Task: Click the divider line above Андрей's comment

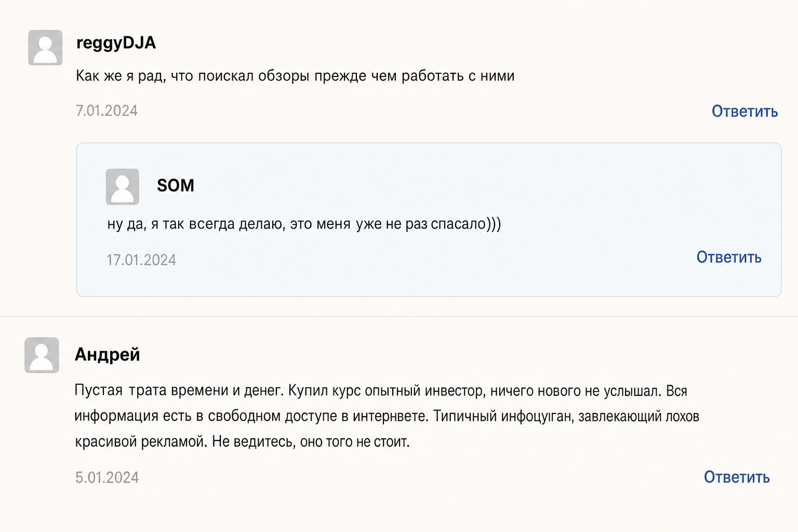Action: coord(399,316)
